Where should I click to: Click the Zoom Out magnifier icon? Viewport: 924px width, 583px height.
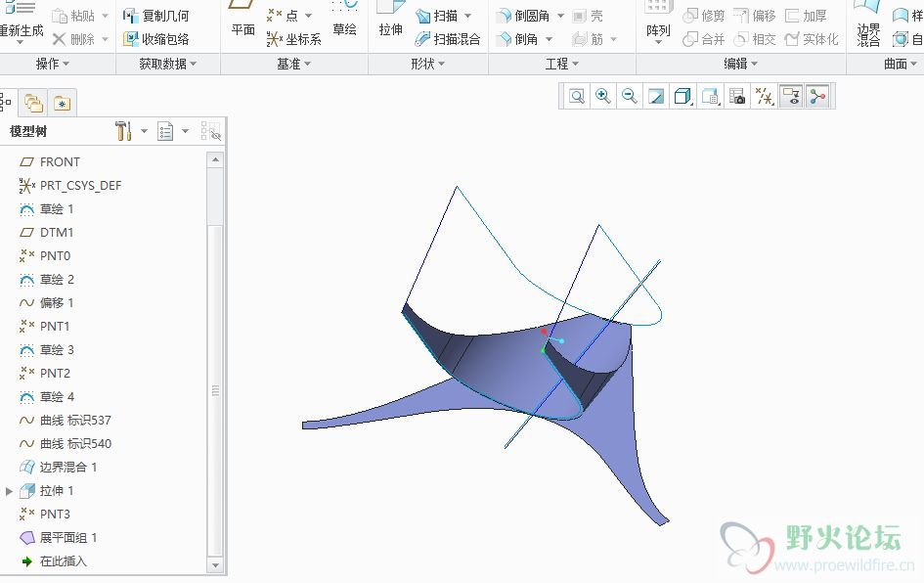coord(629,96)
